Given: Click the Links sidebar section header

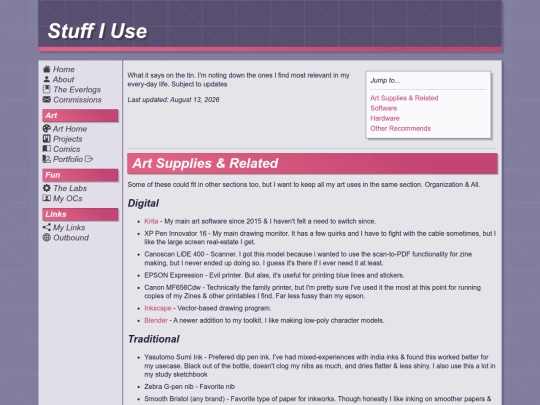Looking at the screenshot, I should [80, 214].
